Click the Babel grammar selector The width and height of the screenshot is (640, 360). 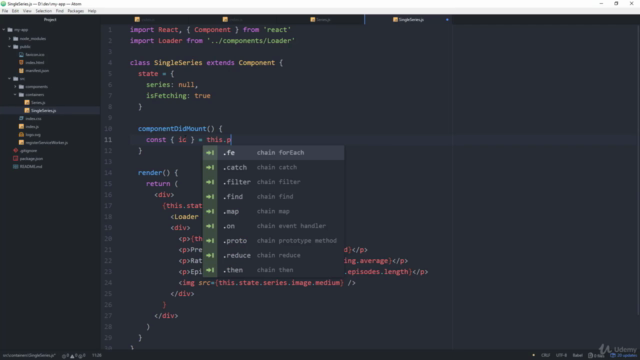pos(578,356)
